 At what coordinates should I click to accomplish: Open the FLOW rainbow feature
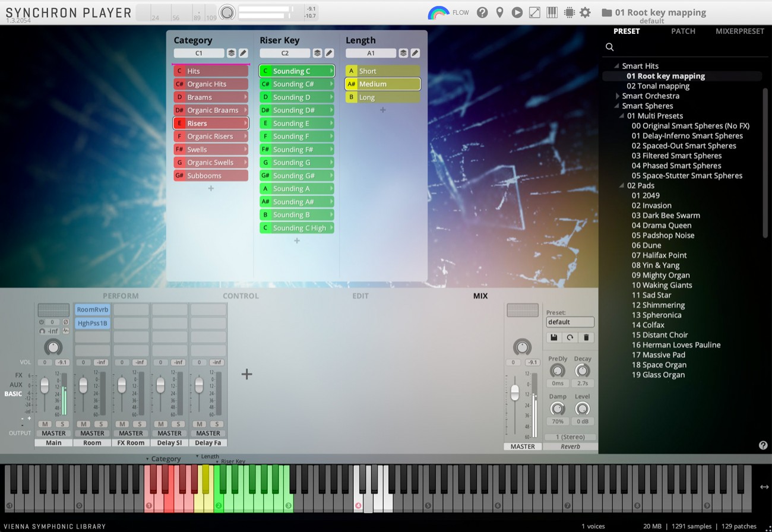pyautogui.click(x=439, y=12)
